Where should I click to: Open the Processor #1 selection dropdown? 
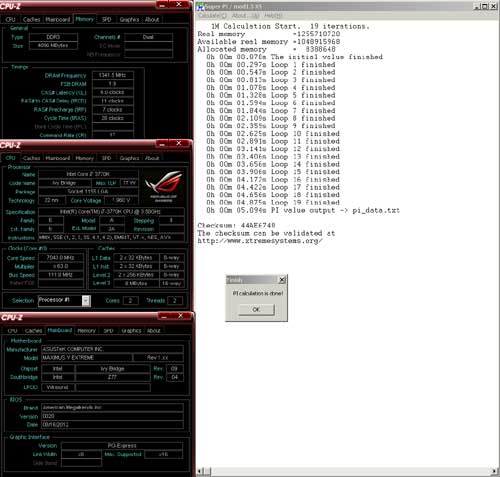click(x=86, y=301)
